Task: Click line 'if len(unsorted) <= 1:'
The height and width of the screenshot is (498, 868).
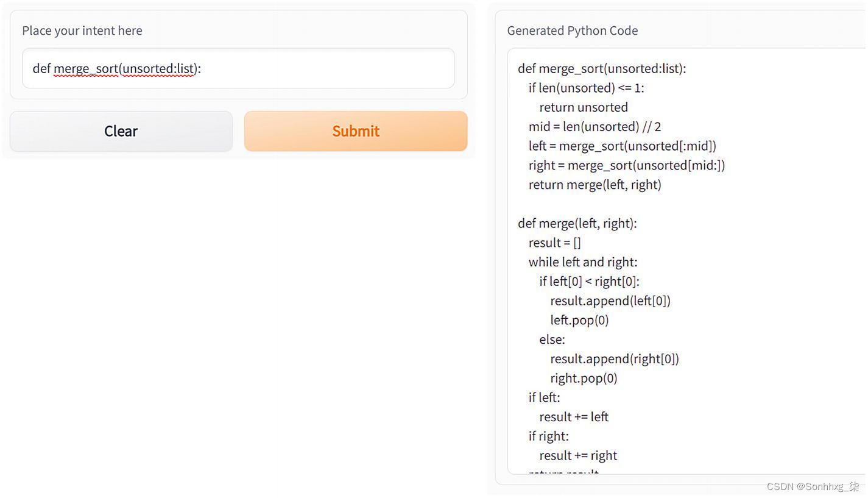Action: (x=586, y=88)
